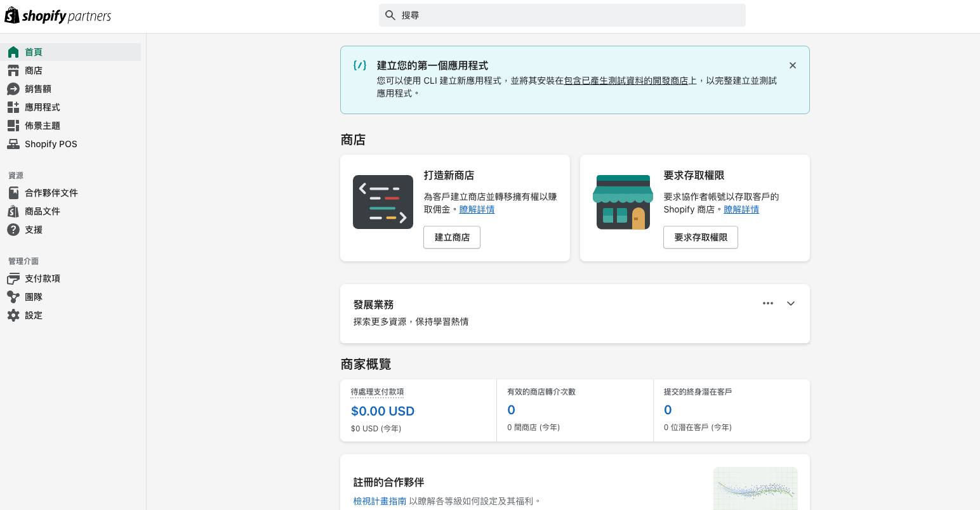Click the 應用程式 apps grid icon
Image resolution: width=980 pixels, height=510 pixels.
[x=13, y=107]
